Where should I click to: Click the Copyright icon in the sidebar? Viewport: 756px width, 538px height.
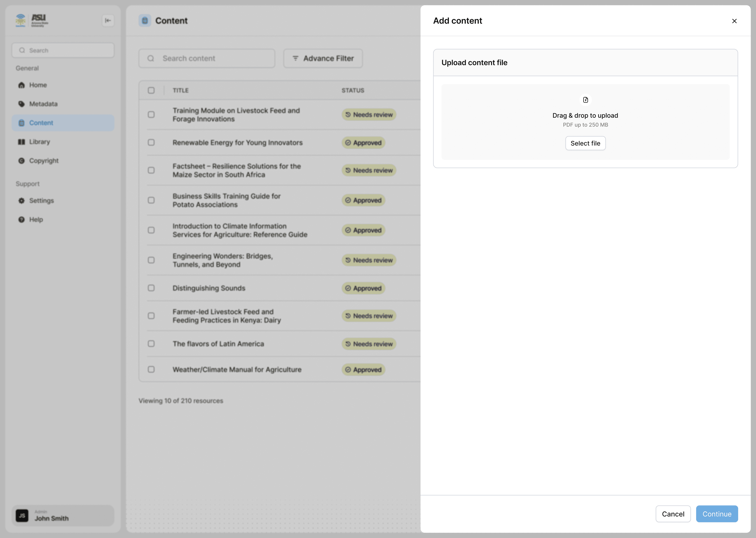[22, 161]
